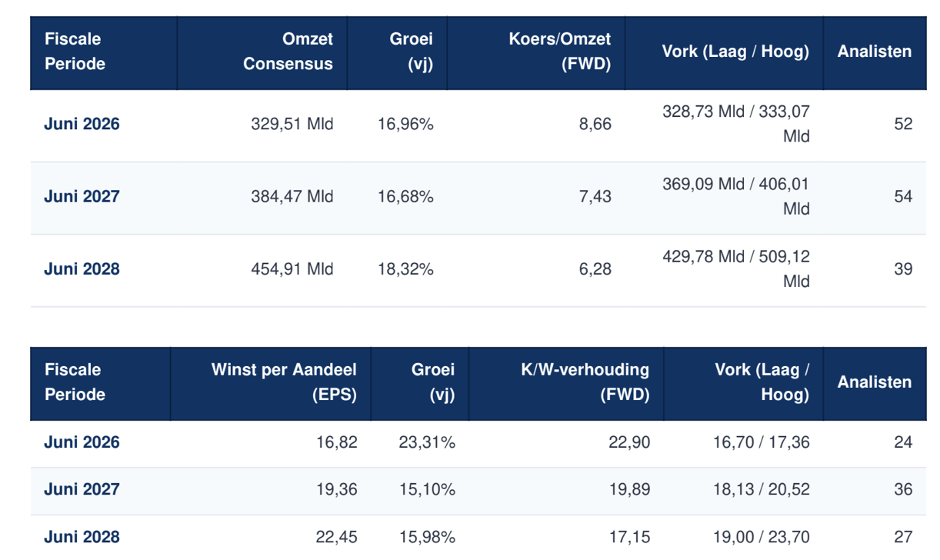The width and height of the screenshot is (940, 560).
Task: Click the K/W-verhouding (FWD) header
Action: click(585, 382)
